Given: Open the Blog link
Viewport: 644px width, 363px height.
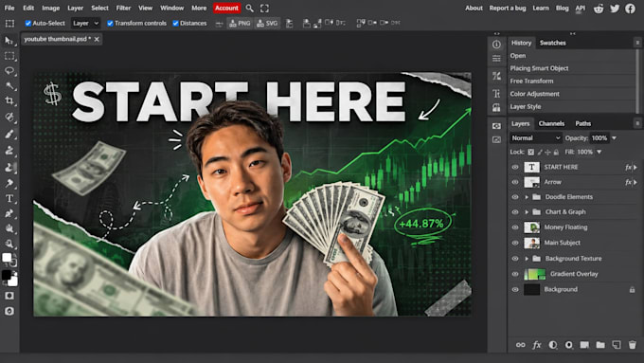Looking at the screenshot, I should [x=563, y=8].
